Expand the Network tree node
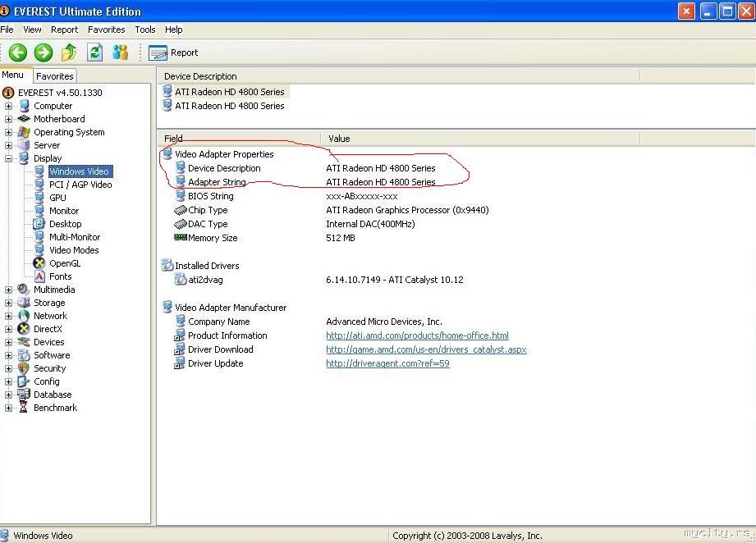Viewport: 756px width, 543px height. click(x=8, y=316)
